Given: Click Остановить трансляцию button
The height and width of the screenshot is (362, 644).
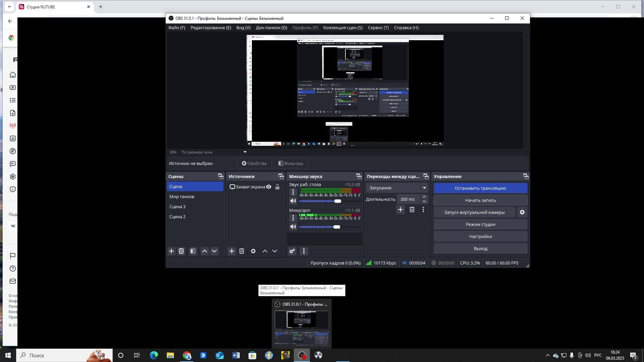Looking at the screenshot, I should point(480,188).
